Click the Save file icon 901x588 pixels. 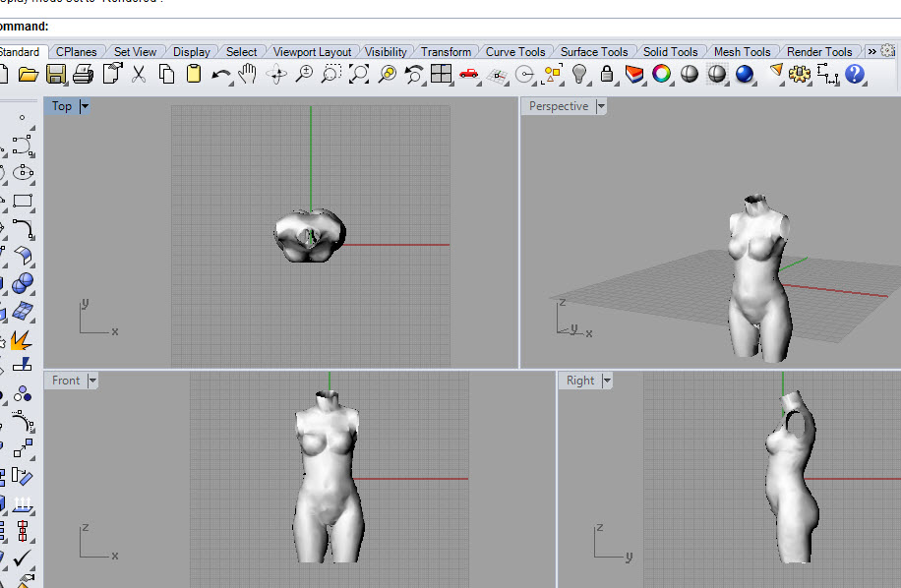point(55,74)
